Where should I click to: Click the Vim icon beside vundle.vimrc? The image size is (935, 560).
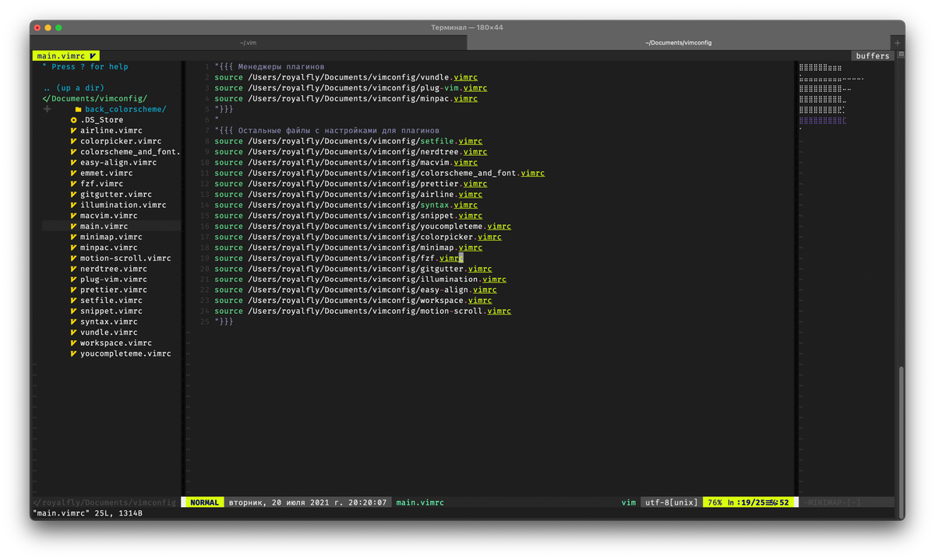point(73,332)
